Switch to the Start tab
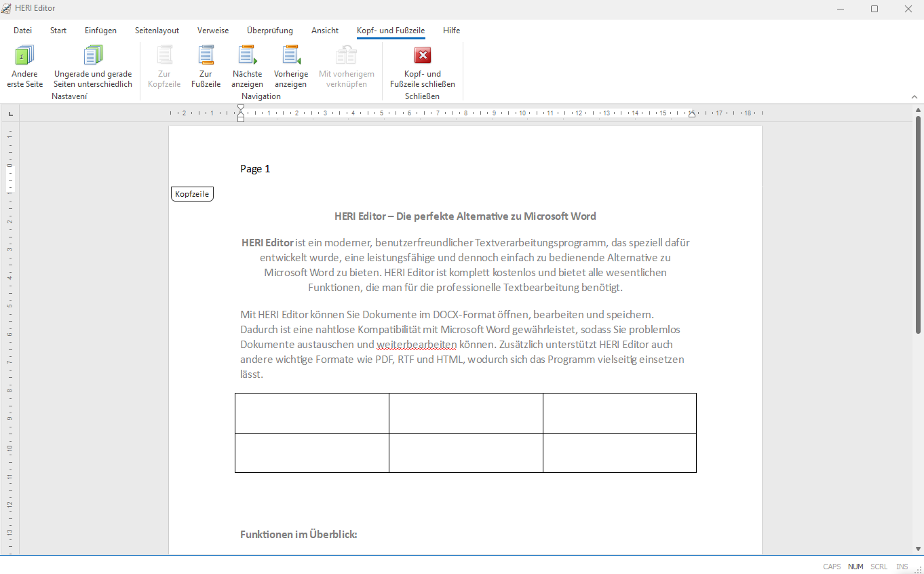The width and height of the screenshot is (924, 574). (x=58, y=31)
